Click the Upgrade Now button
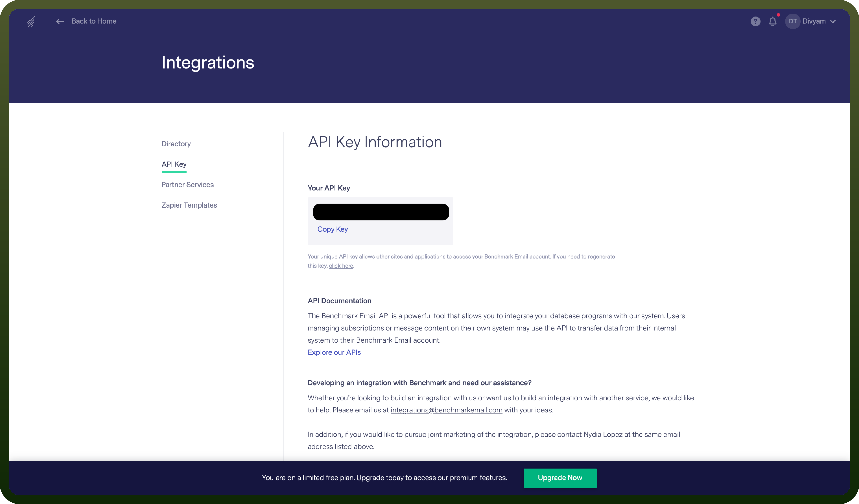 coord(560,478)
